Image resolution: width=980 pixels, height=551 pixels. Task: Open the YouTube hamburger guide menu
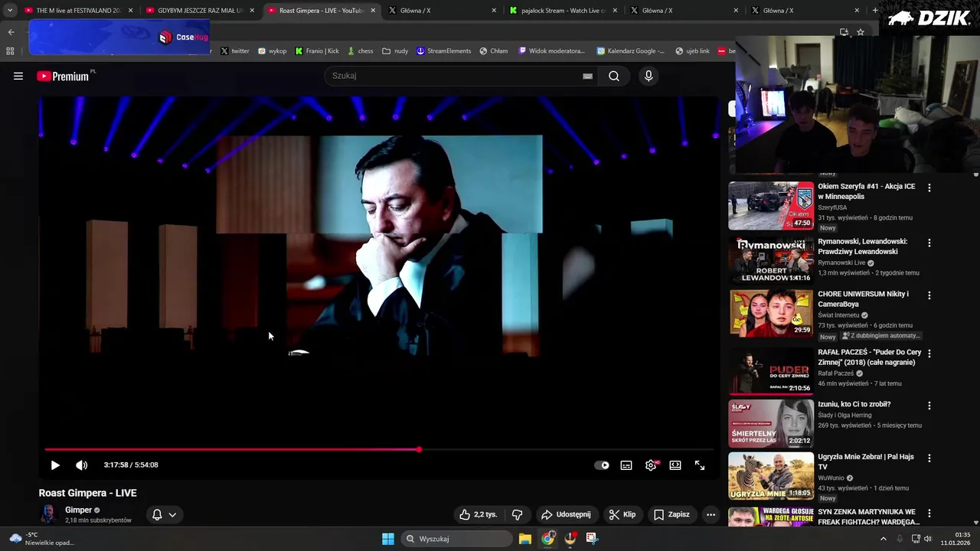tap(18, 76)
